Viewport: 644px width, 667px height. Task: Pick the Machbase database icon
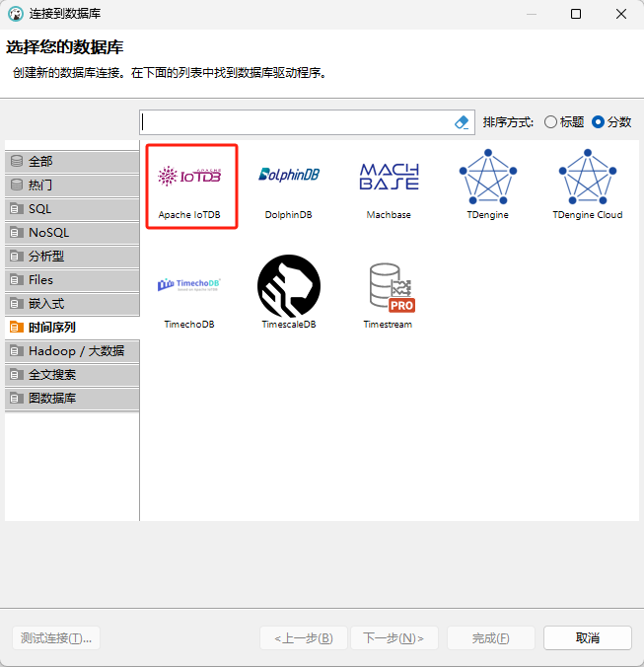(389, 178)
